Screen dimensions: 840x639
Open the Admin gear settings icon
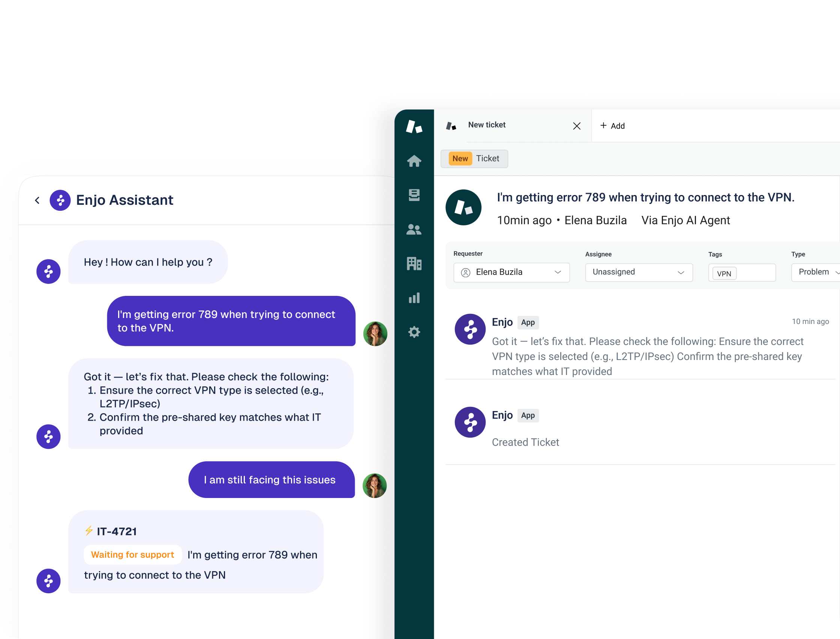pos(414,332)
